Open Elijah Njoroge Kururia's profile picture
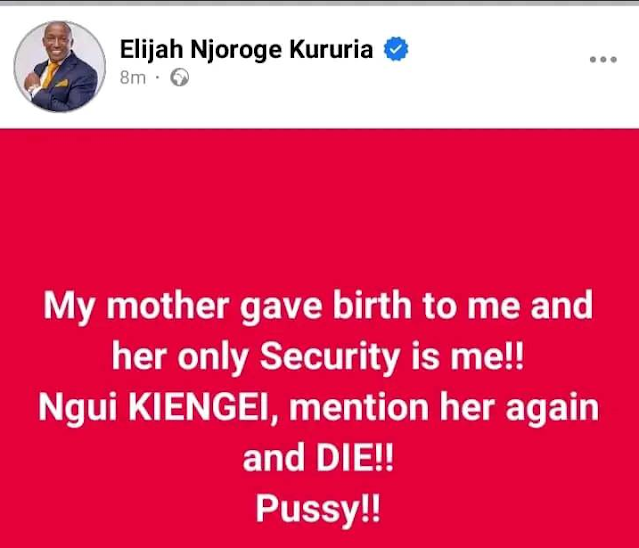This screenshot has height=548, width=639. [59, 66]
